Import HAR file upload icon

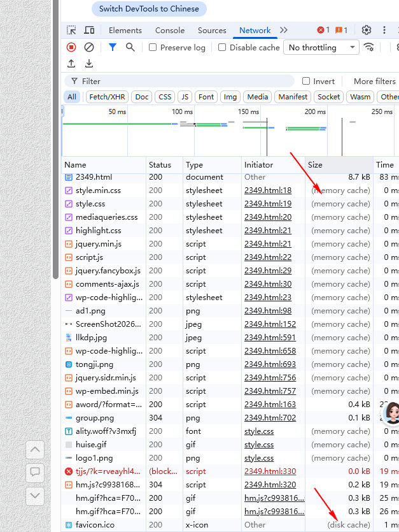coord(71,64)
